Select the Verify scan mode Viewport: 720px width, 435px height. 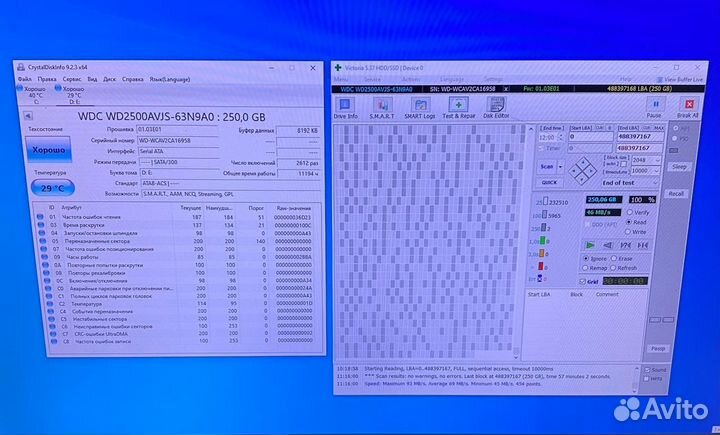pos(629,212)
